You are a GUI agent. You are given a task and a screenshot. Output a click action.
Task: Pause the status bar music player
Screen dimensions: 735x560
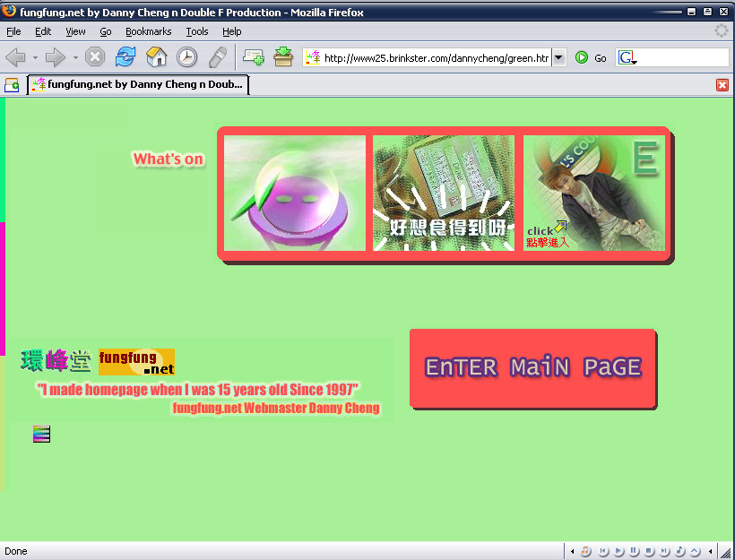634,550
